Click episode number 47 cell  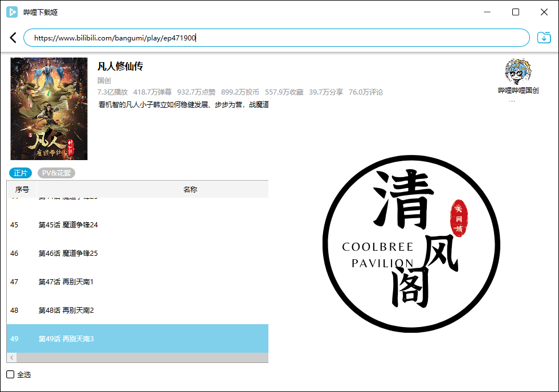coord(14,282)
